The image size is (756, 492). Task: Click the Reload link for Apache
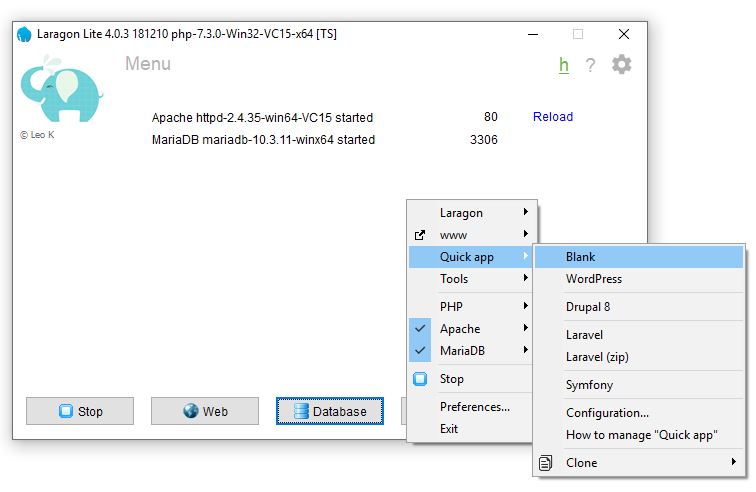click(553, 117)
